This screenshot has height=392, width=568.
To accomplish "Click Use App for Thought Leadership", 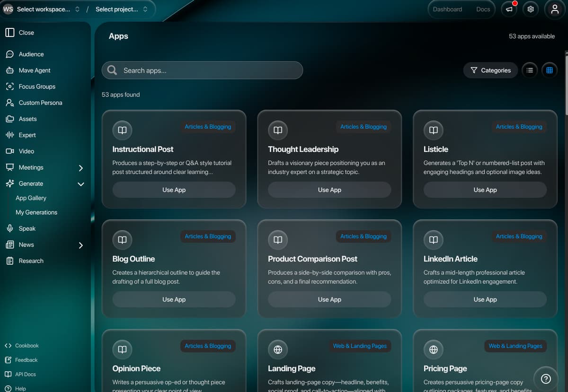I will [329, 190].
